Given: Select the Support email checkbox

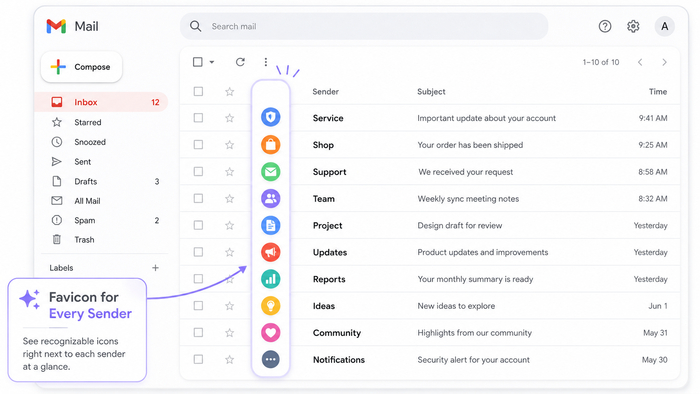Looking at the screenshot, I should pos(198,172).
